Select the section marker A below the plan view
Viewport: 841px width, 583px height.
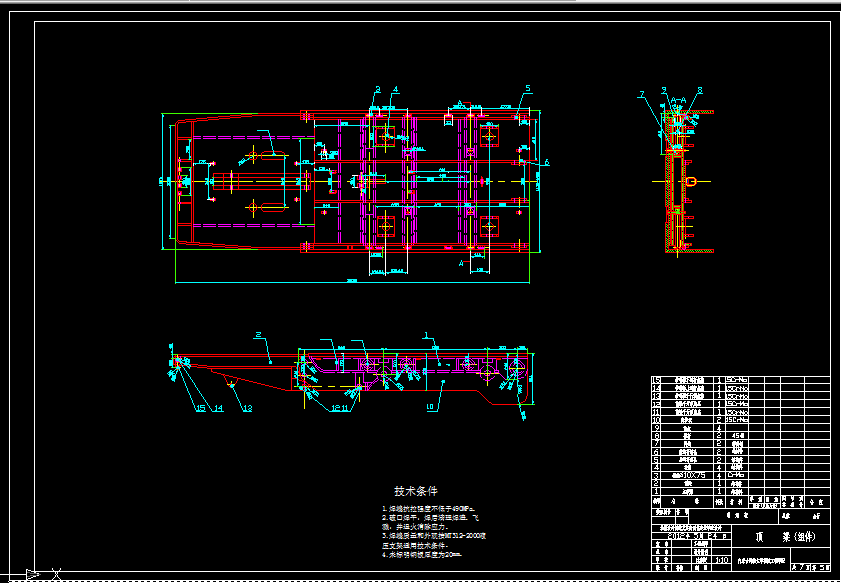pos(461,263)
